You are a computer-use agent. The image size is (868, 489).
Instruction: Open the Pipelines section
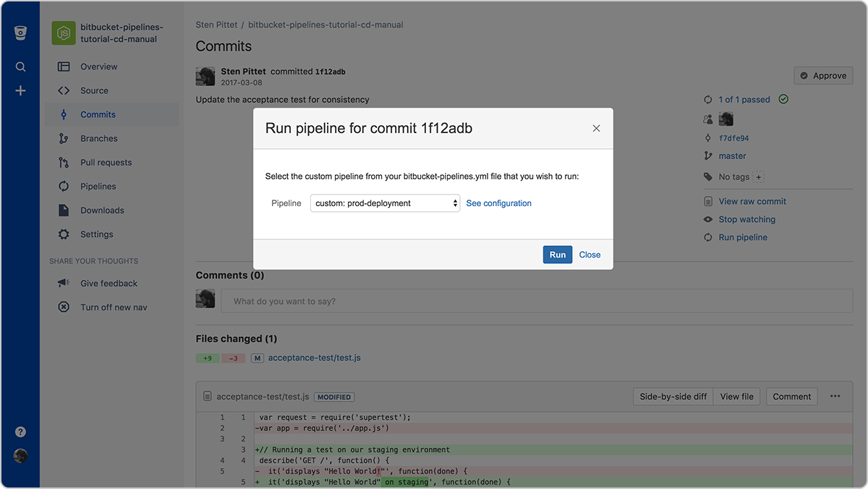pos(99,186)
